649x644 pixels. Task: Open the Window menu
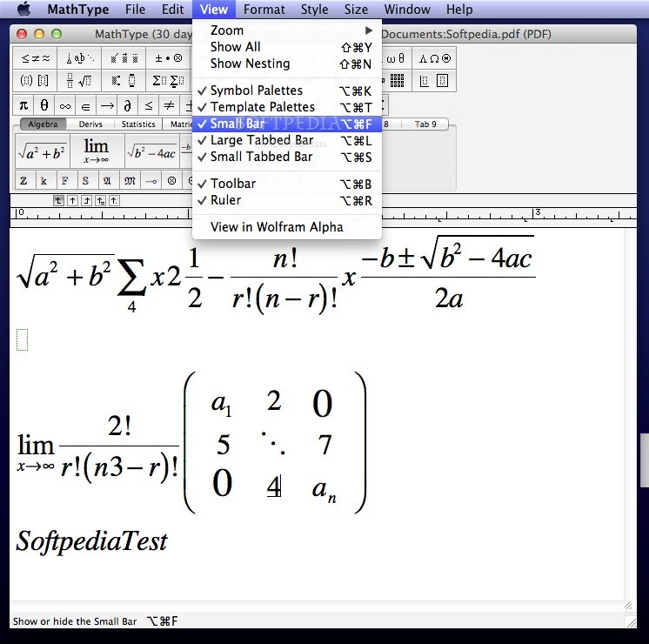[x=407, y=9]
